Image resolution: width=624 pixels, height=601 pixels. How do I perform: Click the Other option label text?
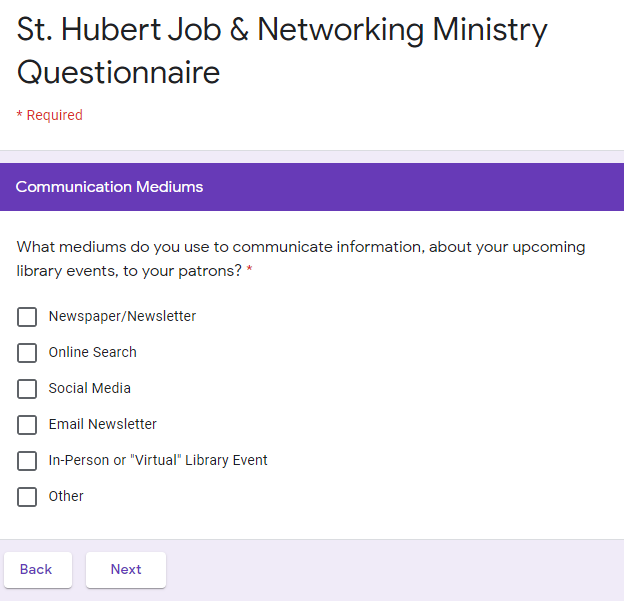(x=66, y=496)
